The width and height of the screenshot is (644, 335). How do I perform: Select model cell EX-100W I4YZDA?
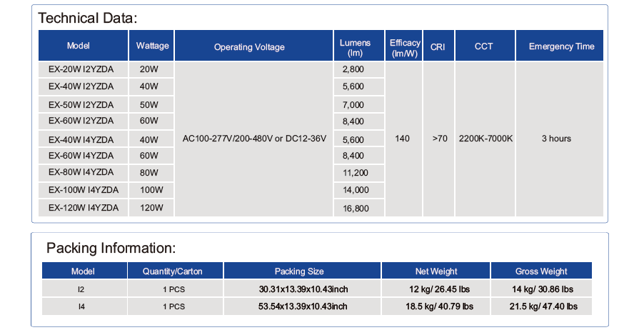point(84,190)
